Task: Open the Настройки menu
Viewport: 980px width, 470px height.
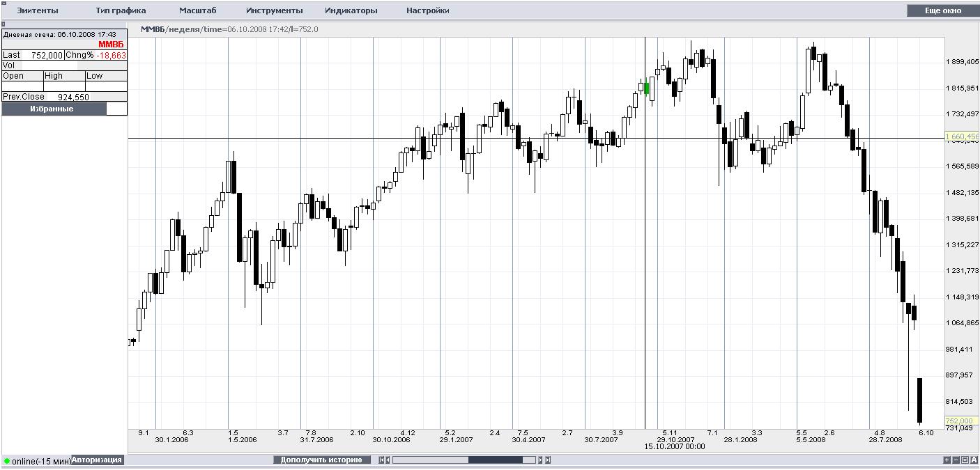Action: [x=427, y=10]
